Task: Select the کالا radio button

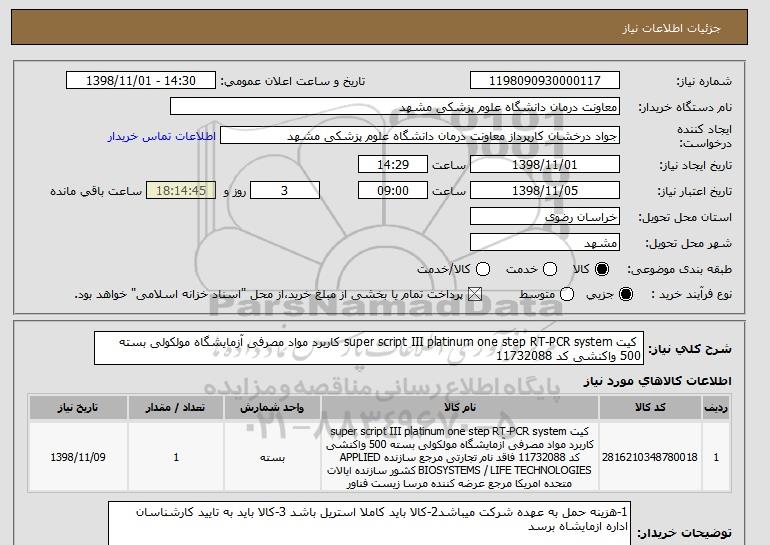Action: coord(602,269)
